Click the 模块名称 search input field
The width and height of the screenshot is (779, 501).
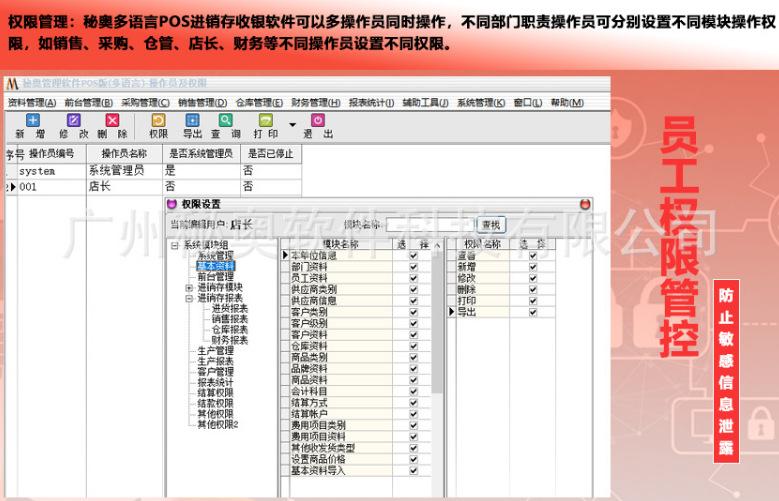tap(430, 225)
